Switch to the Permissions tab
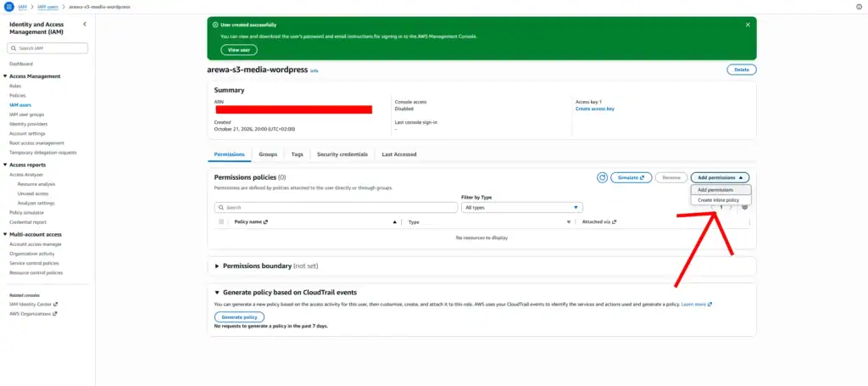Image resolution: width=868 pixels, height=386 pixels. (x=229, y=154)
